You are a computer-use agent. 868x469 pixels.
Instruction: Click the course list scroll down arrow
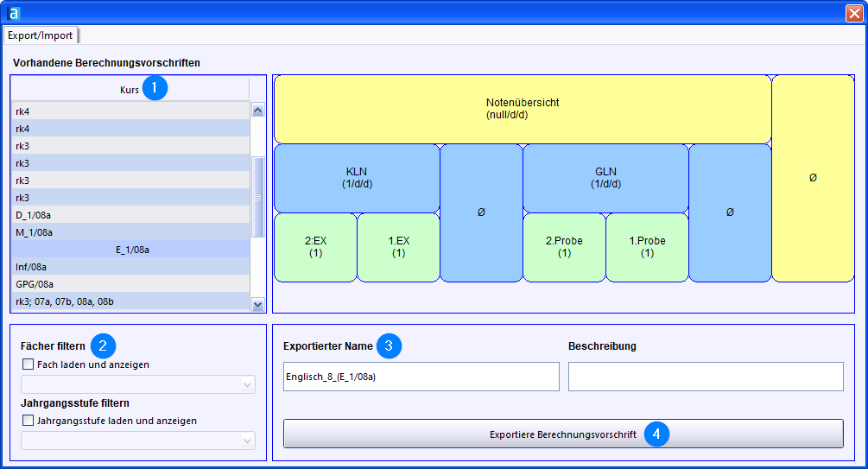pos(258,304)
